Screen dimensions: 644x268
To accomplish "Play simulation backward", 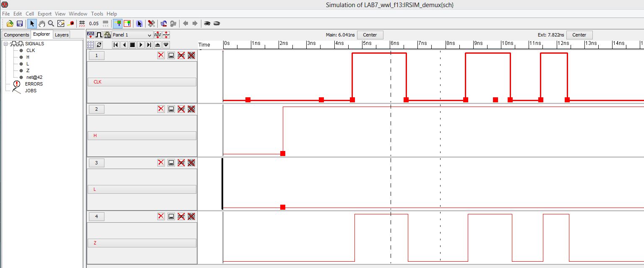I will tap(124, 44).
